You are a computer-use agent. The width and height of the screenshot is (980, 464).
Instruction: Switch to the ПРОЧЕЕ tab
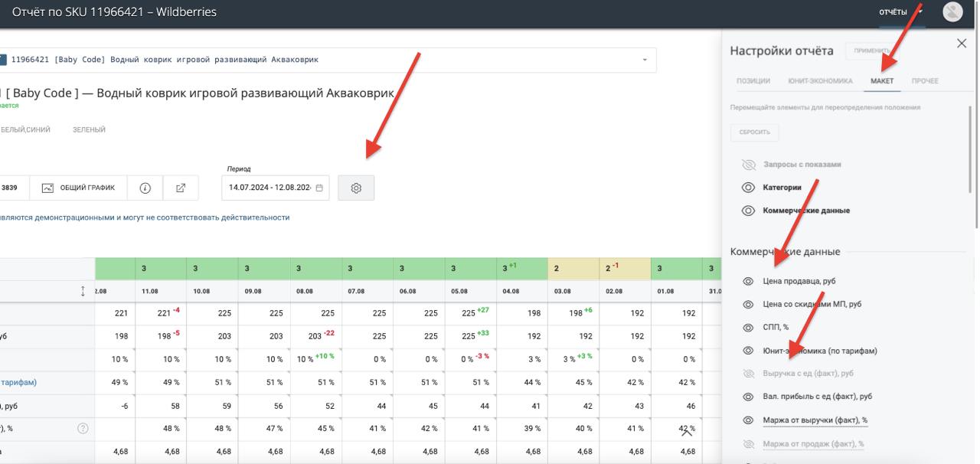coord(925,81)
